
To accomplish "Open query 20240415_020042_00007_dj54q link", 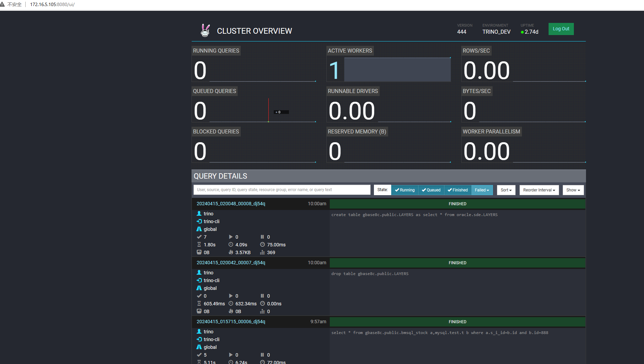I will click(231, 263).
